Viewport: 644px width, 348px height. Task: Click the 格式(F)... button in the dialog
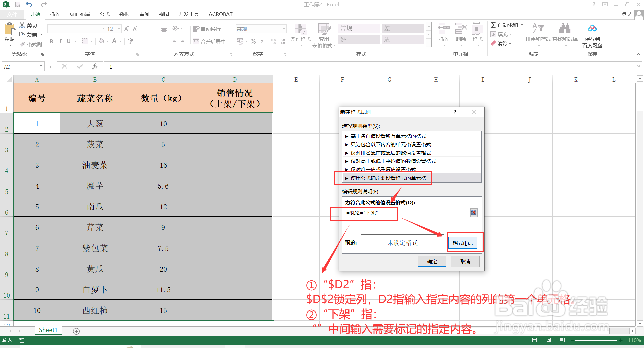point(464,242)
